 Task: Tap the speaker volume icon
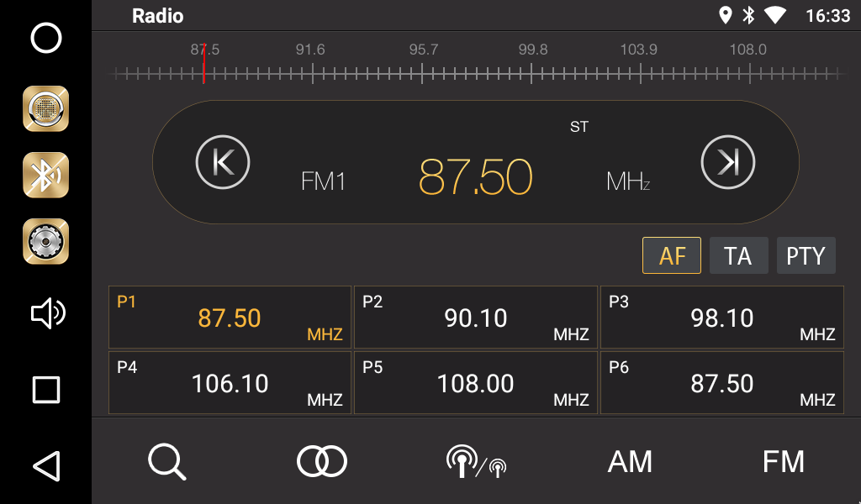point(47,314)
